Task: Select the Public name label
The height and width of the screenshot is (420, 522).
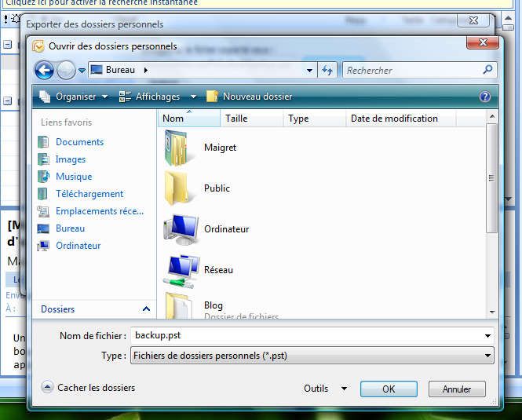Action: click(217, 188)
